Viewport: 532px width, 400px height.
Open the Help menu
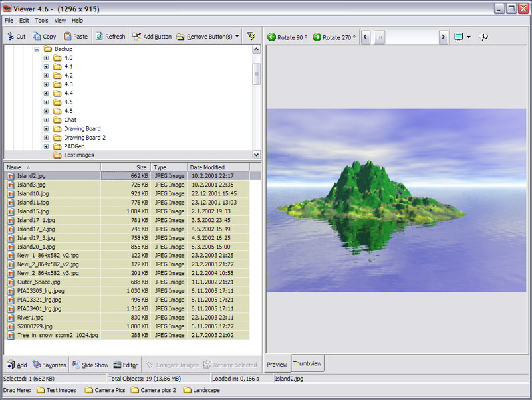77,21
